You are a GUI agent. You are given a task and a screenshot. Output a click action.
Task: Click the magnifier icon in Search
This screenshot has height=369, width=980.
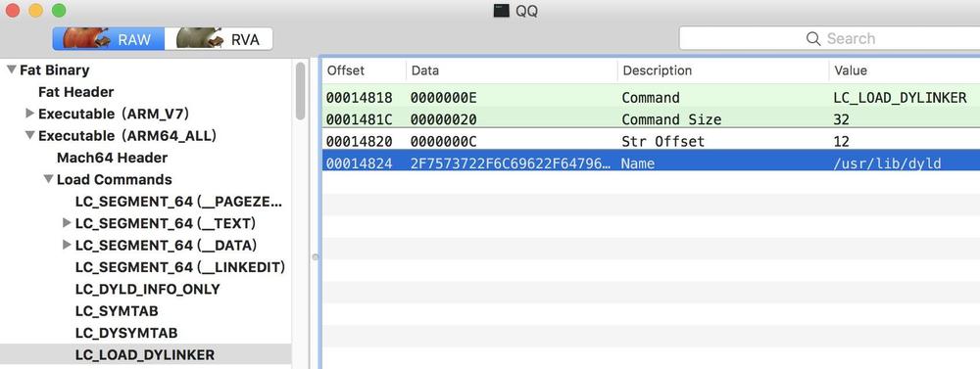813,39
